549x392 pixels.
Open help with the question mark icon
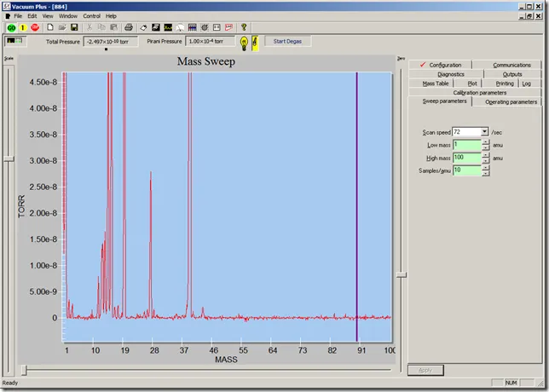(244, 27)
